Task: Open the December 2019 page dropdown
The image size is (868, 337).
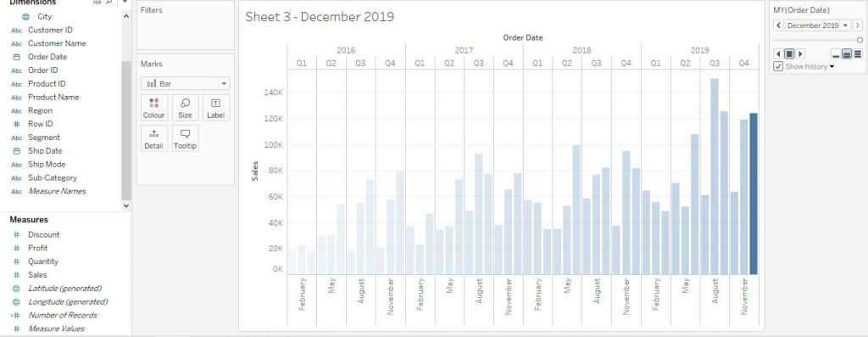Action: pos(818,25)
